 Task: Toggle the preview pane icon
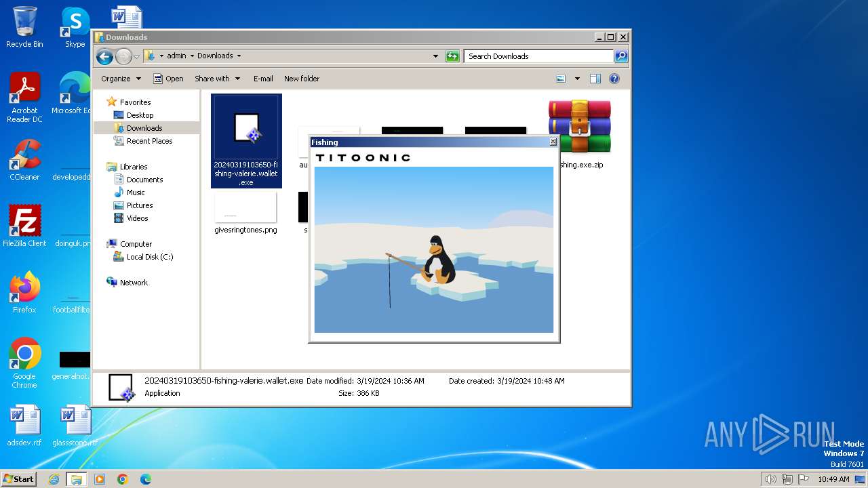pyautogui.click(x=595, y=79)
